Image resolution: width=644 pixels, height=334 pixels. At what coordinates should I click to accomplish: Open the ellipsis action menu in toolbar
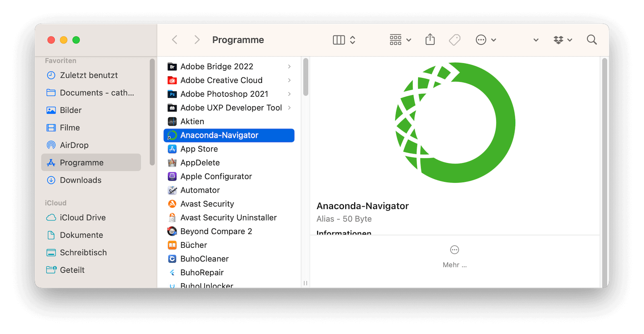point(486,39)
